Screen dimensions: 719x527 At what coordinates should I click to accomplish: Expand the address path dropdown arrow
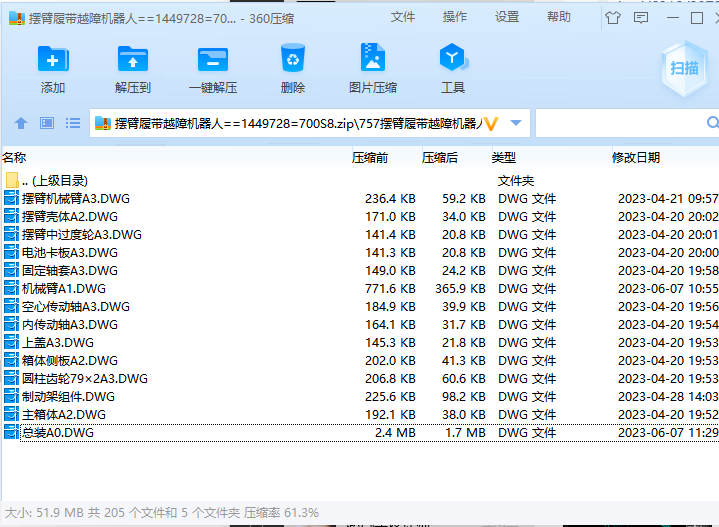516,123
